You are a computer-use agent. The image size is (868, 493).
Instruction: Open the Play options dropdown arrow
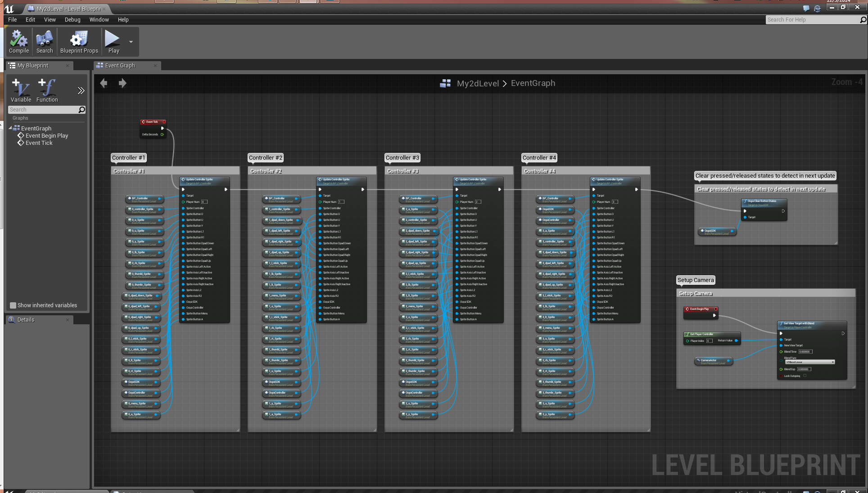[131, 42]
